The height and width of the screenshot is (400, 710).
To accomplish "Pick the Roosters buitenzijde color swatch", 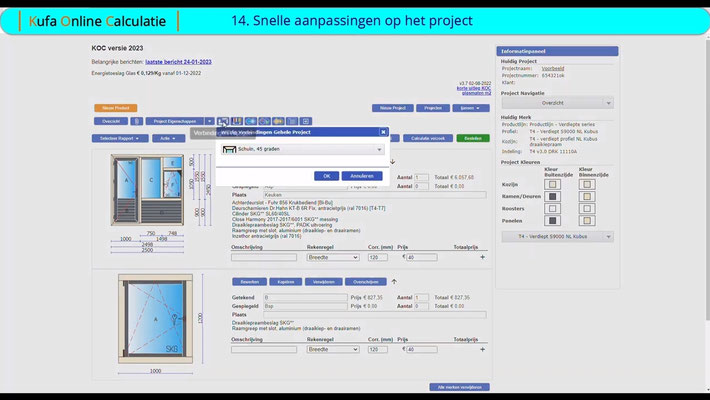I will coord(552,209).
